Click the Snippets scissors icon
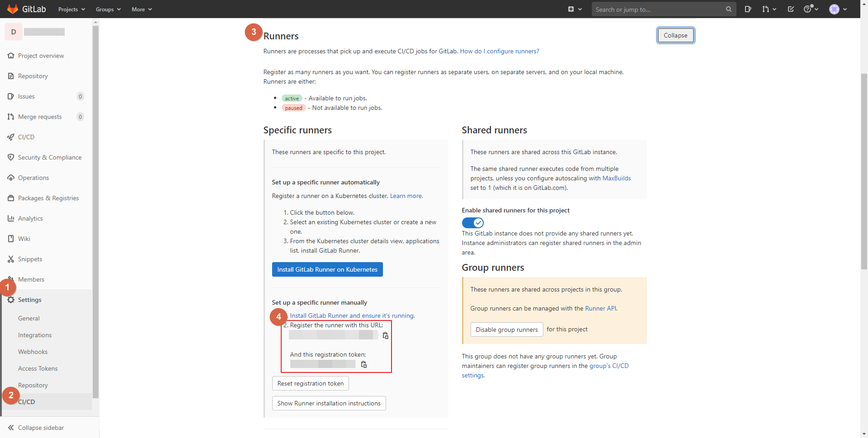Image resolution: width=868 pixels, height=438 pixels. pos(11,259)
